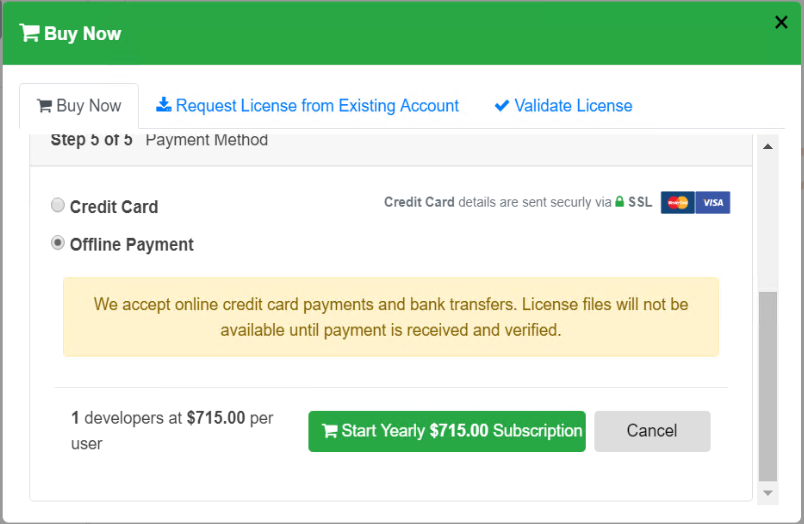
Task: Click the shopping cart icon in header
Action: 29,33
